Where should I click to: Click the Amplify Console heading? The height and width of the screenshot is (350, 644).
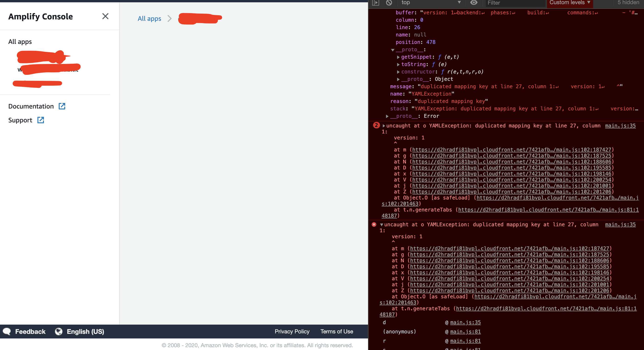pos(40,16)
